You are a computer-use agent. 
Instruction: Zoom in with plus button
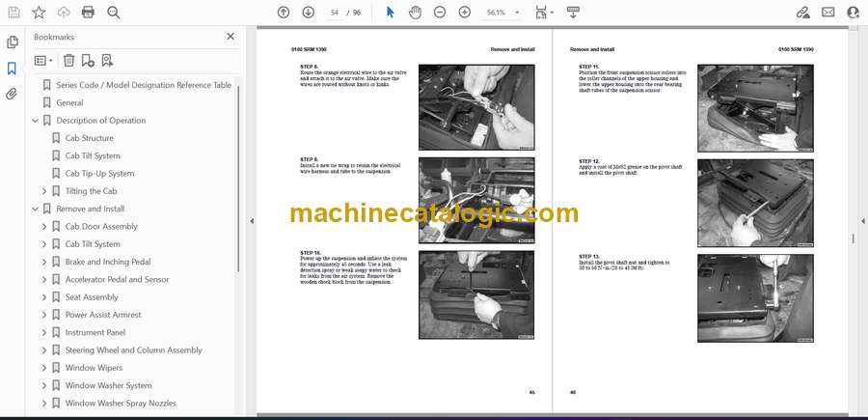tap(465, 13)
